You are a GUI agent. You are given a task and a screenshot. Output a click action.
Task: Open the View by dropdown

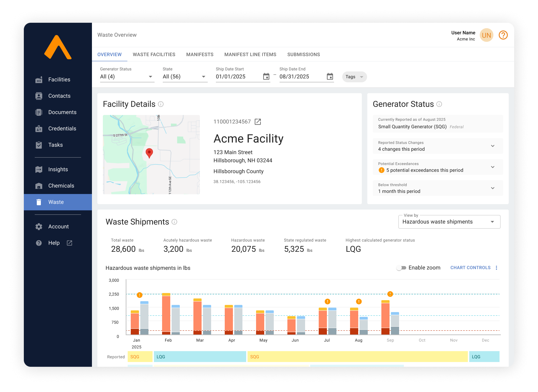click(x=449, y=222)
